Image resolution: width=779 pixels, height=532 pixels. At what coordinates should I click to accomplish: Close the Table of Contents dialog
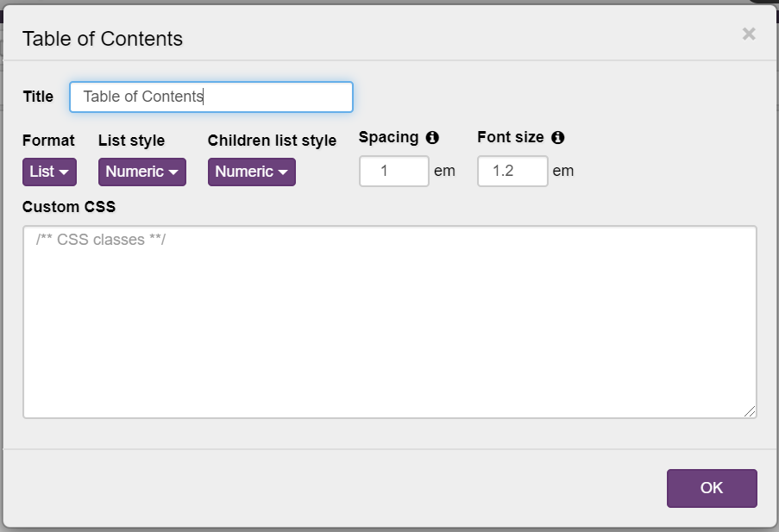[x=748, y=34]
